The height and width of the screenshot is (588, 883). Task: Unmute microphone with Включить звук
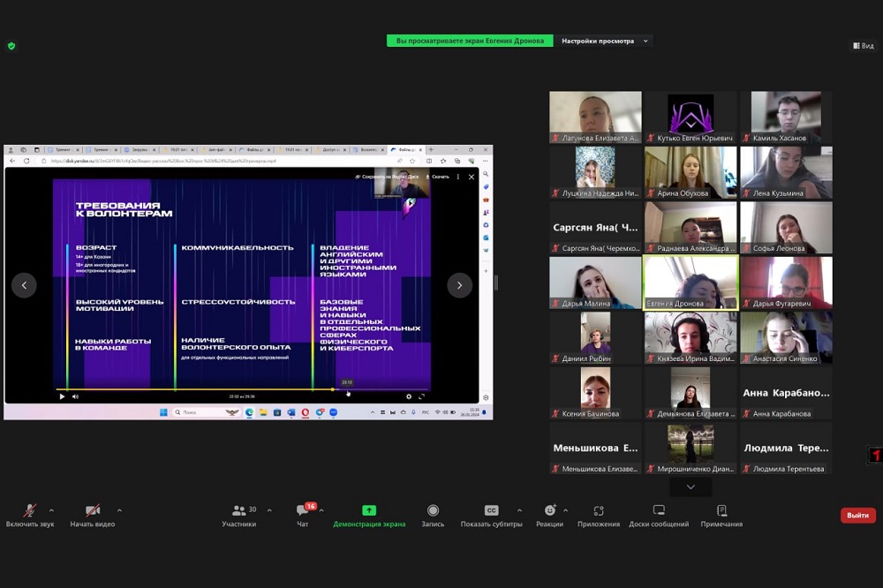coord(30,515)
